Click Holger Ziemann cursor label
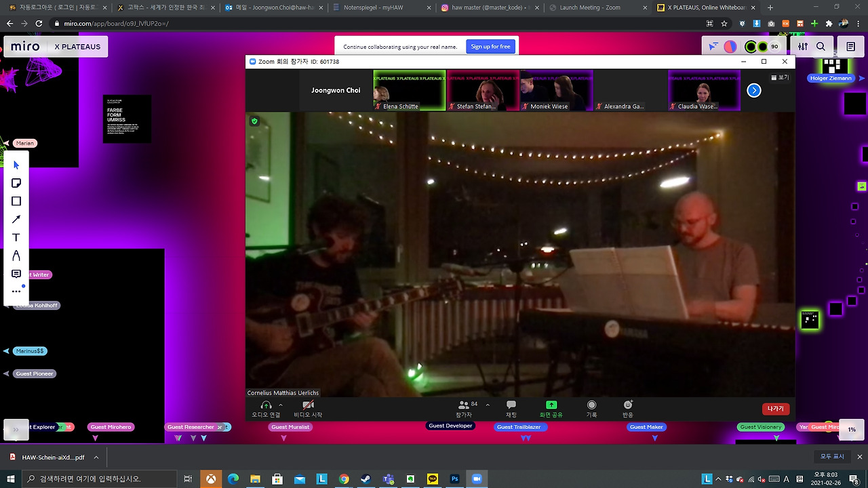868x488 pixels. 831,78
